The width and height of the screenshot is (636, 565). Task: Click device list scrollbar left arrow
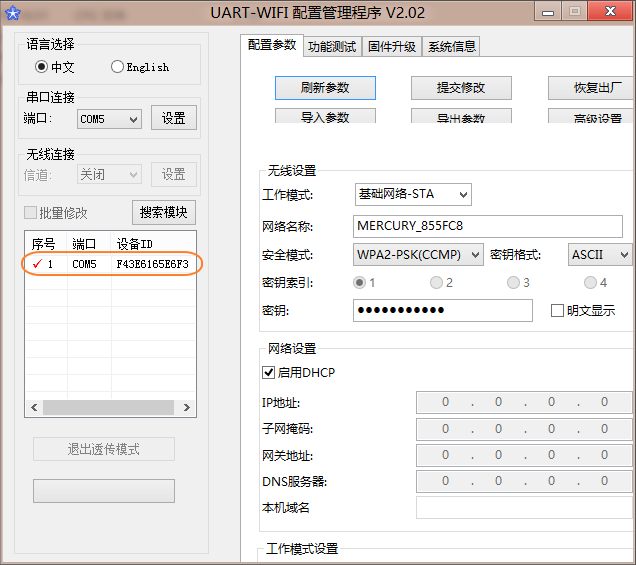pyautogui.click(x=34, y=407)
